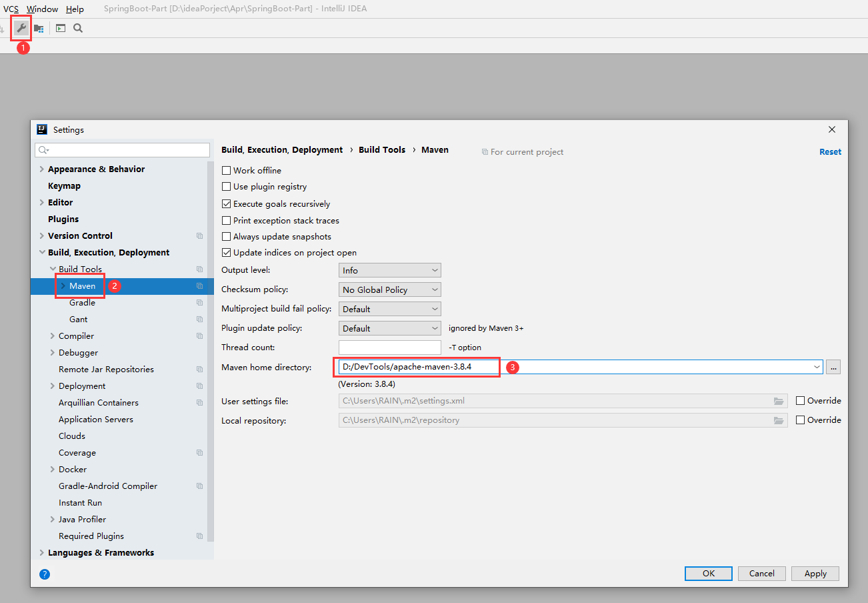This screenshot has width=868, height=603.
Task: Open Project Structure from the toolbar
Action: (x=39, y=28)
